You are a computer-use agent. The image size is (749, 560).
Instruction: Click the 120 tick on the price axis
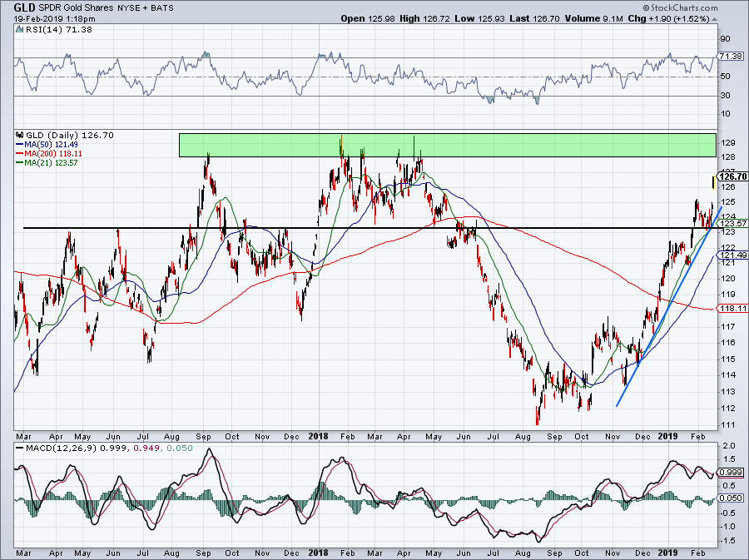[x=727, y=278]
